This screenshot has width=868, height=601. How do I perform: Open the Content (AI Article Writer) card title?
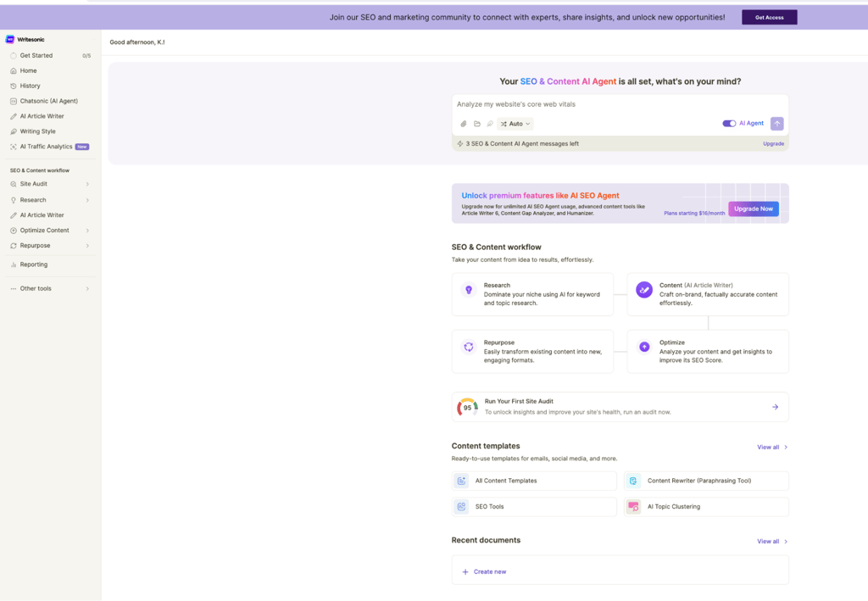point(696,286)
